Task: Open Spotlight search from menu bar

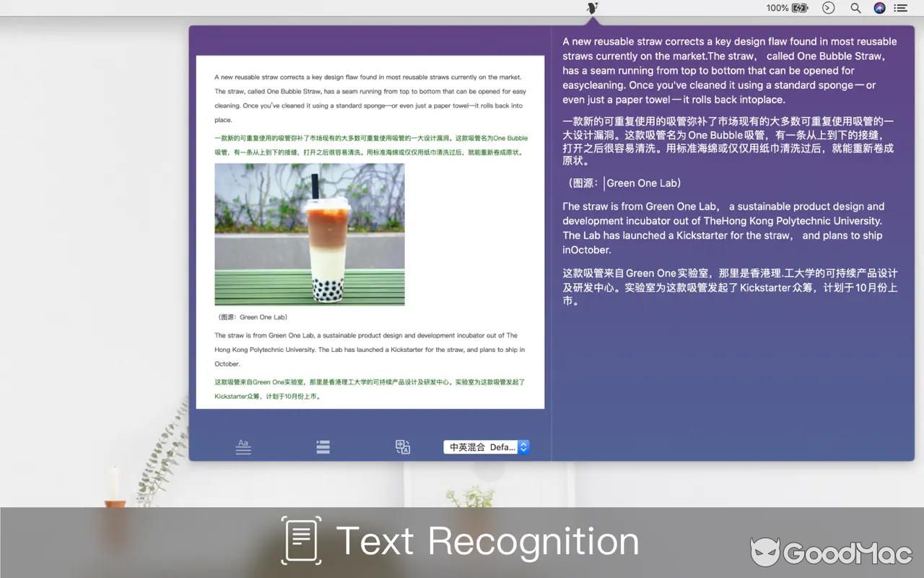Action: coord(855,8)
